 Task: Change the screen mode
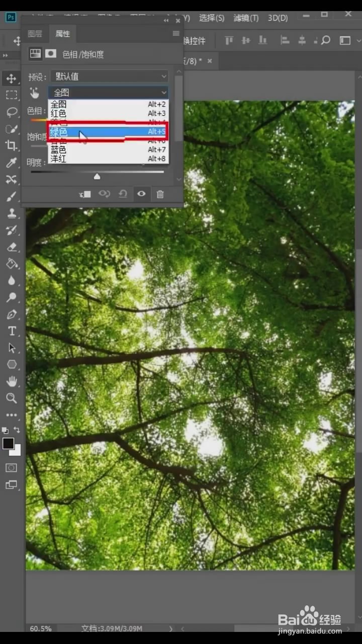coord(11,485)
